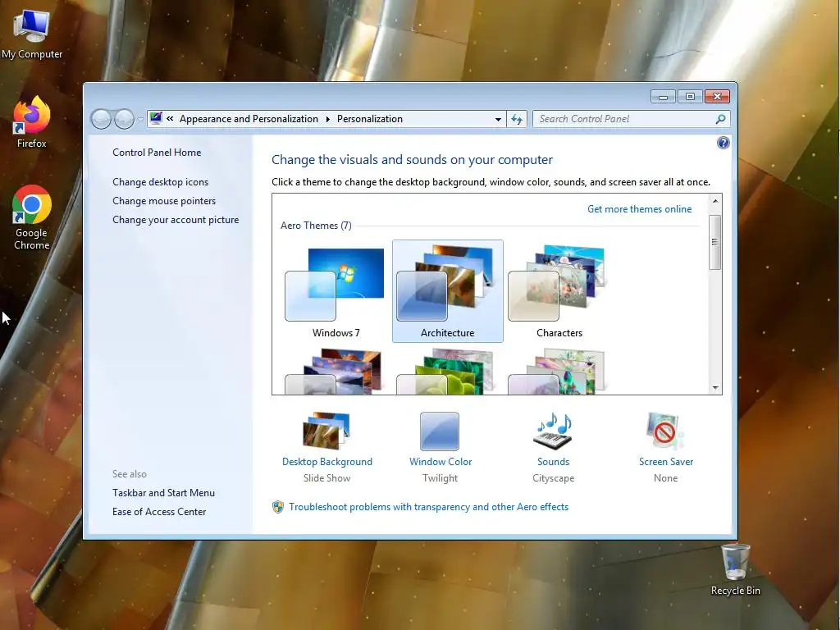The height and width of the screenshot is (630, 840).
Task: Click the Control Panel address bar icon
Action: 156,118
